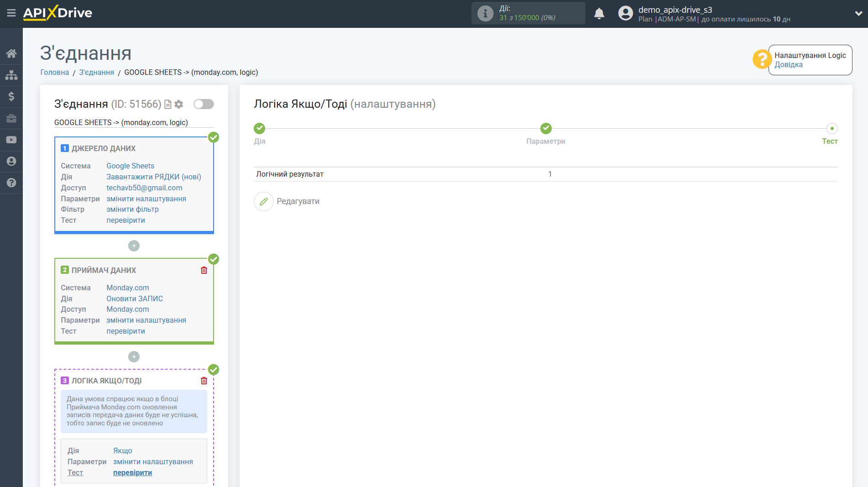The image size is (868, 487).
Task: Click змінити фільтр link
Action: 132,209
